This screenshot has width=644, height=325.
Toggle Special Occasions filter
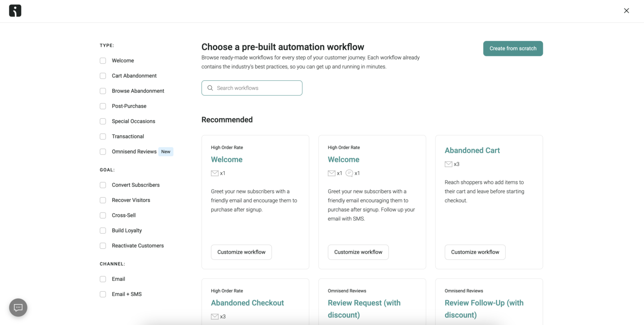pyautogui.click(x=103, y=121)
